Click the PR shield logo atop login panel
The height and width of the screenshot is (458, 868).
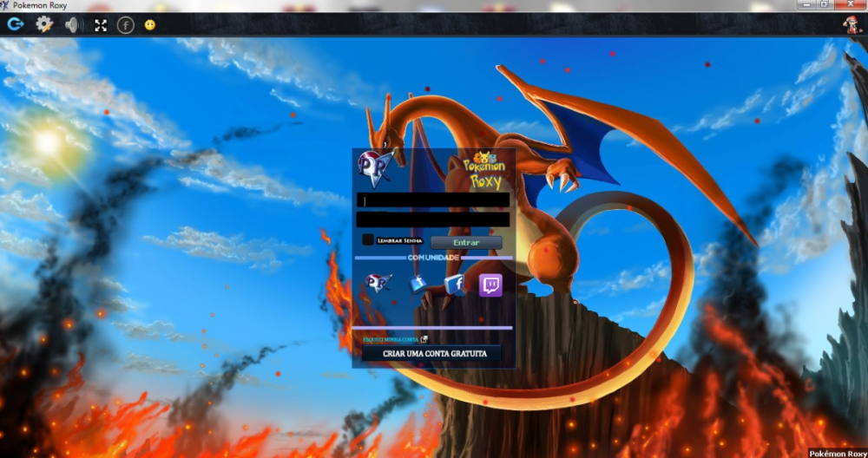coord(375,167)
